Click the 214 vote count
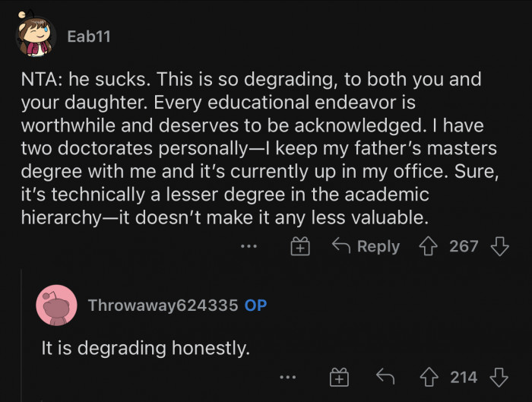532x402 pixels. point(464,377)
